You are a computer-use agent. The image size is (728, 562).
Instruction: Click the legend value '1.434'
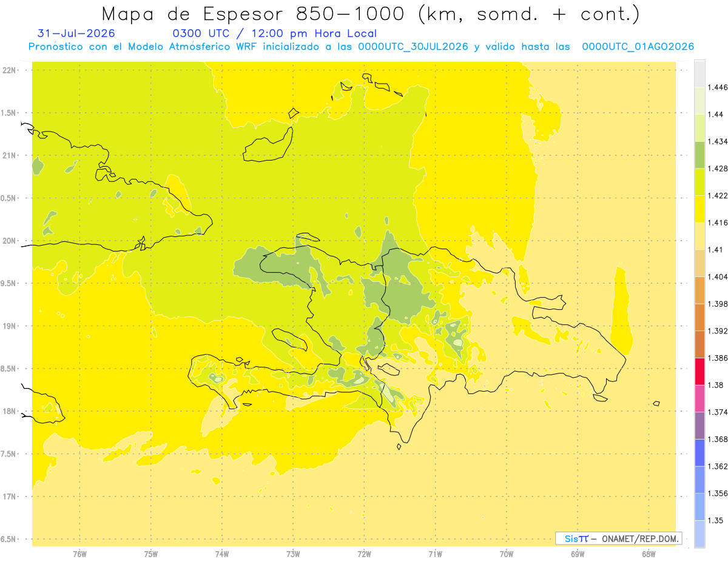point(718,141)
